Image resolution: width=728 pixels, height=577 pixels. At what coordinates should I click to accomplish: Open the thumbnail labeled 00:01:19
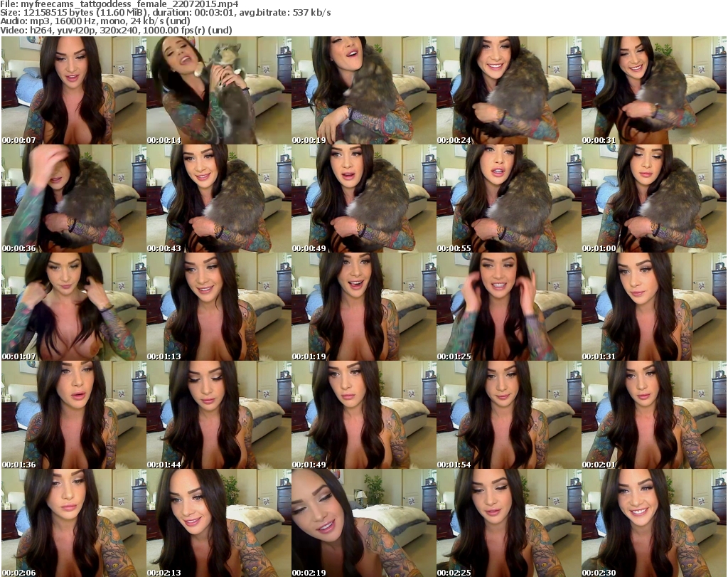click(x=363, y=307)
